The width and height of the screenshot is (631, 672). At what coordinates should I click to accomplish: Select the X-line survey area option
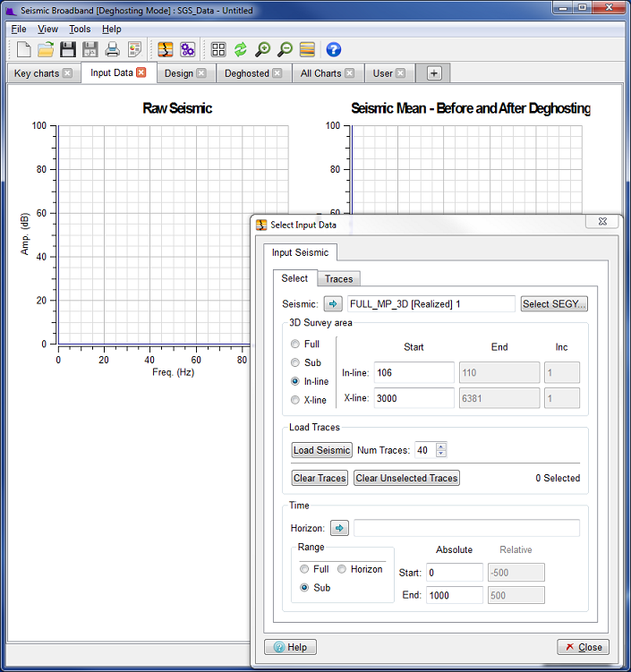pos(295,400)
